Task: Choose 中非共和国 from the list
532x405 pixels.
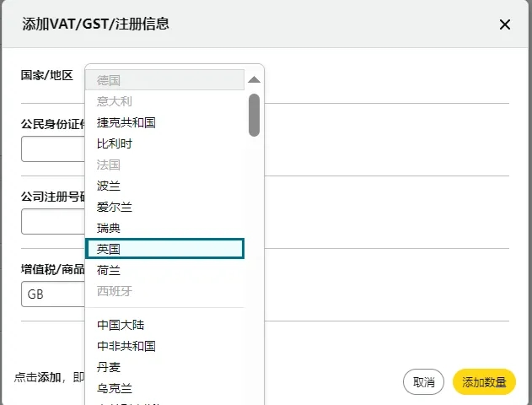Action: pos(126,346)
